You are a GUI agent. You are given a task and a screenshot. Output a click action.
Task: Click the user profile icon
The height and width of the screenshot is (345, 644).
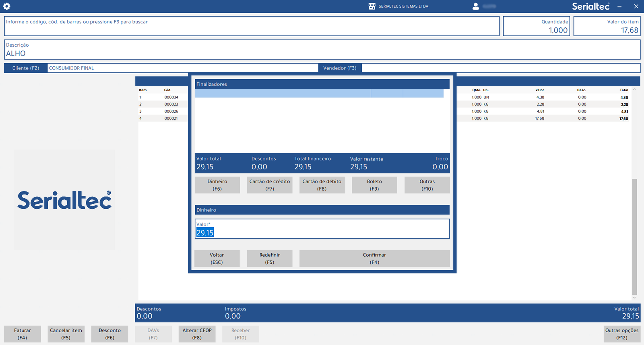(x=475, y=6)
